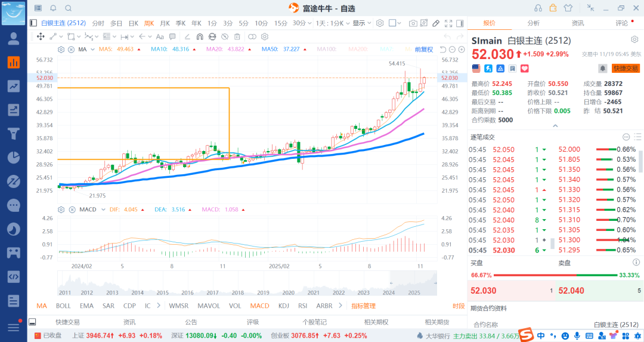Zoom out the chart with minus icon
Screen dimensions: 644x342
pyautogui.click(x=452, y=50)
